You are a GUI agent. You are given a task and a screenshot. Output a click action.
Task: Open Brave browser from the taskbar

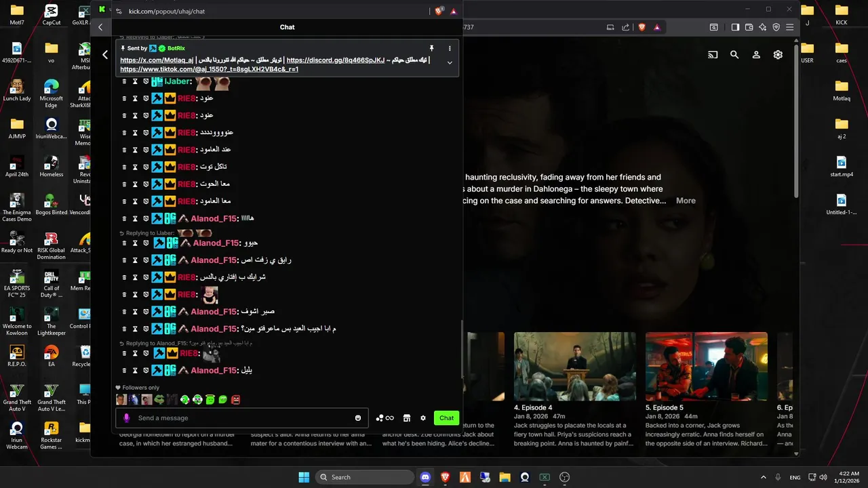(446, 477)
